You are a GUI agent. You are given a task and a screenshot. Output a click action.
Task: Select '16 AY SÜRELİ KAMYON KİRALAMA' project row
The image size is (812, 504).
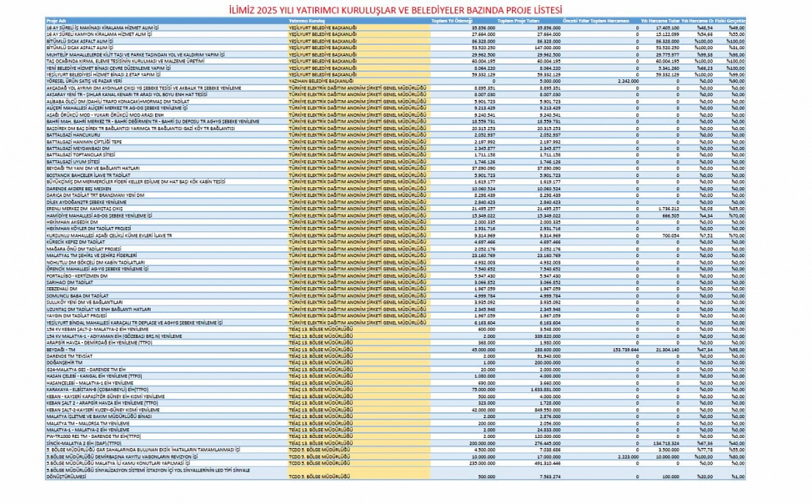[99, 35]
